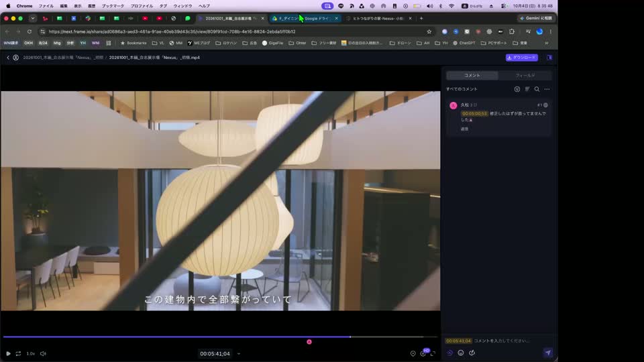Open the すべてのコメント filter label

click(x=462, y=89)
